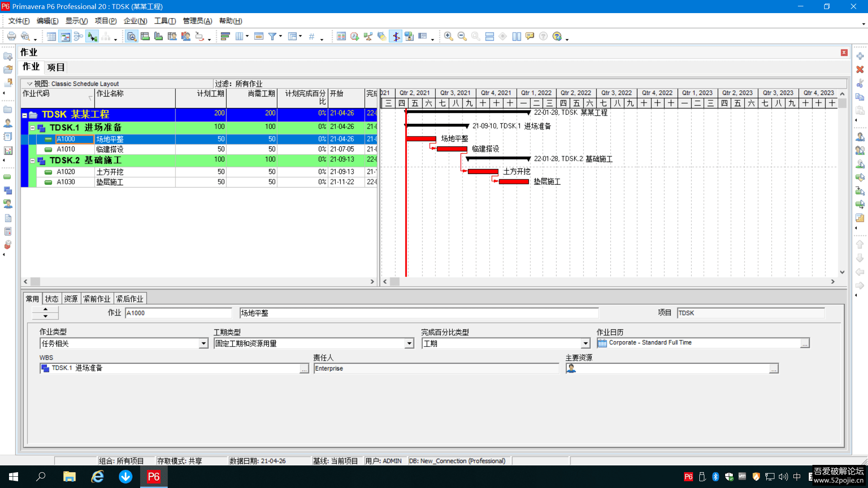Image resolution: width=868 pixels, height=488 pixels.
Task: Collapse the TDSK.1 进场准备 WBS group
Action: pos(33,128)
